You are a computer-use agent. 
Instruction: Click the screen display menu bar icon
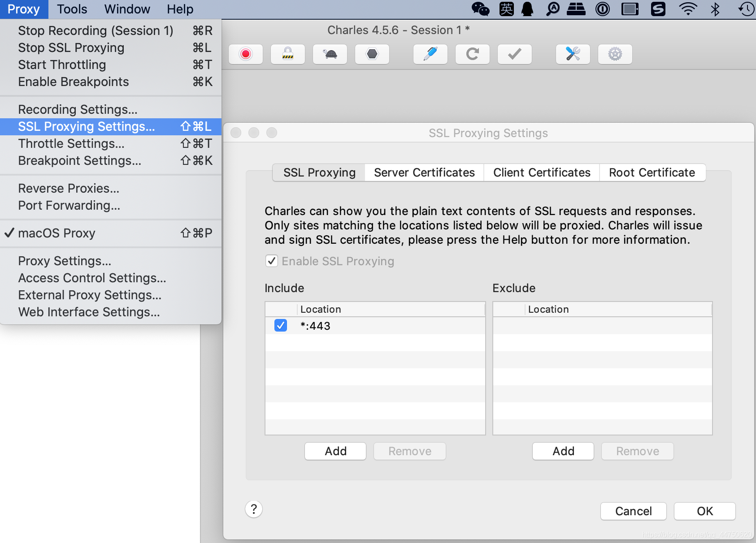click(x=630, y=9)
